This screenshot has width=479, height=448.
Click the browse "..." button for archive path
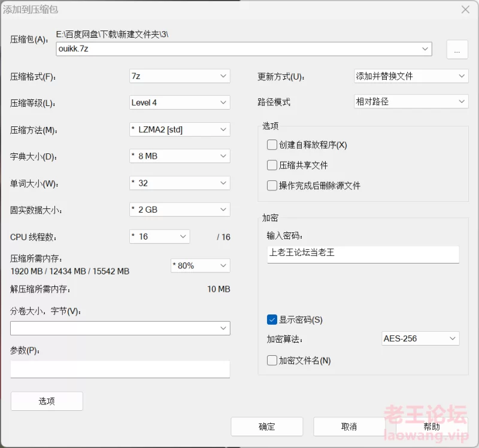point(457,49)
